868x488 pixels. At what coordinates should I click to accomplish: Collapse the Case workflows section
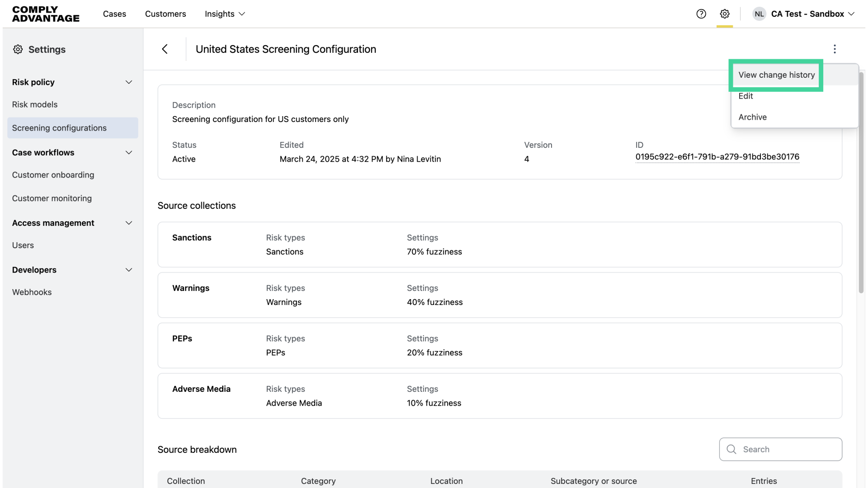tap(129, 153)
